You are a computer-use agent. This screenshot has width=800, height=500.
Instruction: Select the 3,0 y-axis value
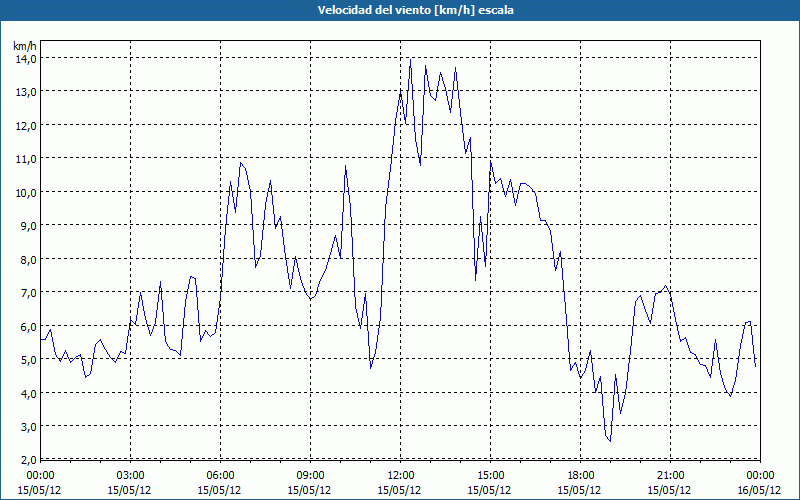point(28,427)
